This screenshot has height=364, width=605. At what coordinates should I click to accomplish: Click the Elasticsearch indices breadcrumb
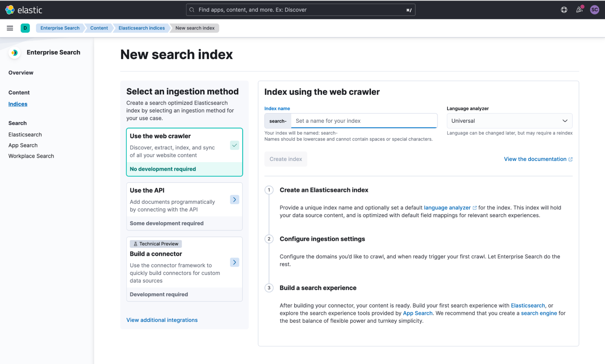pos(142,28)
